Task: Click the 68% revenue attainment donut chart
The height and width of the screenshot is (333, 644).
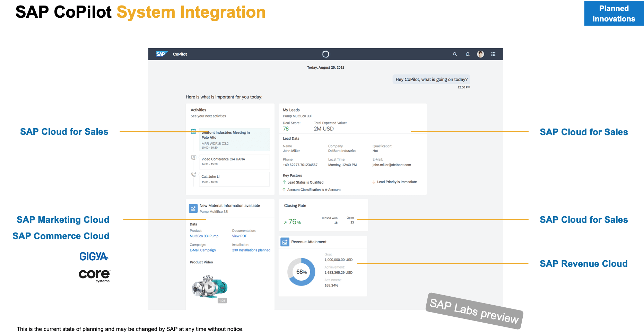Action: tap(301, 272)
